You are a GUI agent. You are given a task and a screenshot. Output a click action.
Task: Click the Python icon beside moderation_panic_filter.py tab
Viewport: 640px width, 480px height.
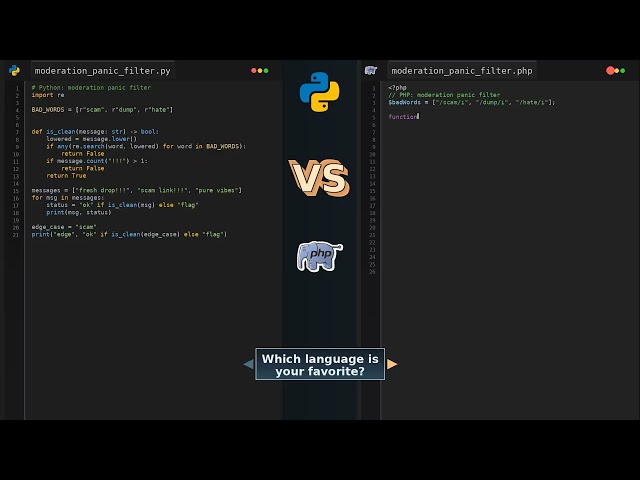pyautogui.click(x=14, y=71)
